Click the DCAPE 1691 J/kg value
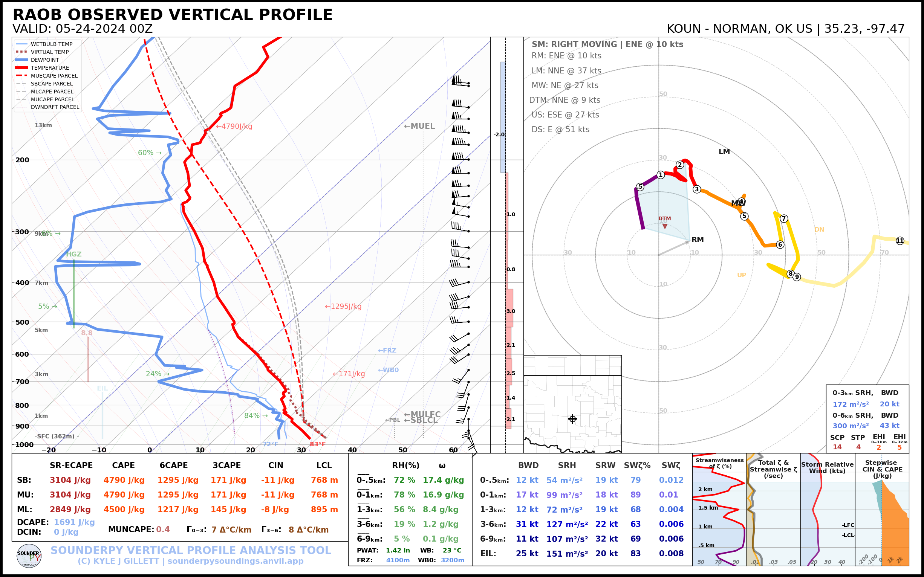 [x=74, y=522]
